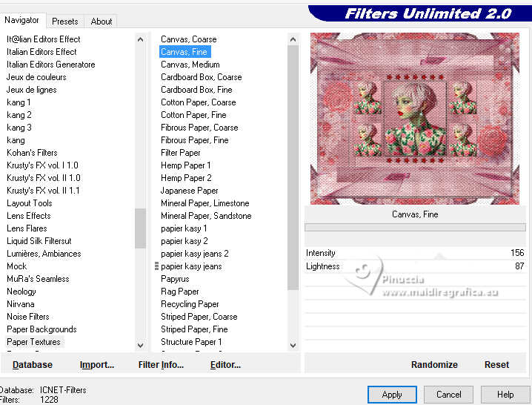Choose the Filter Paper filter
532x405 pixels.
(x=181, y=153)
